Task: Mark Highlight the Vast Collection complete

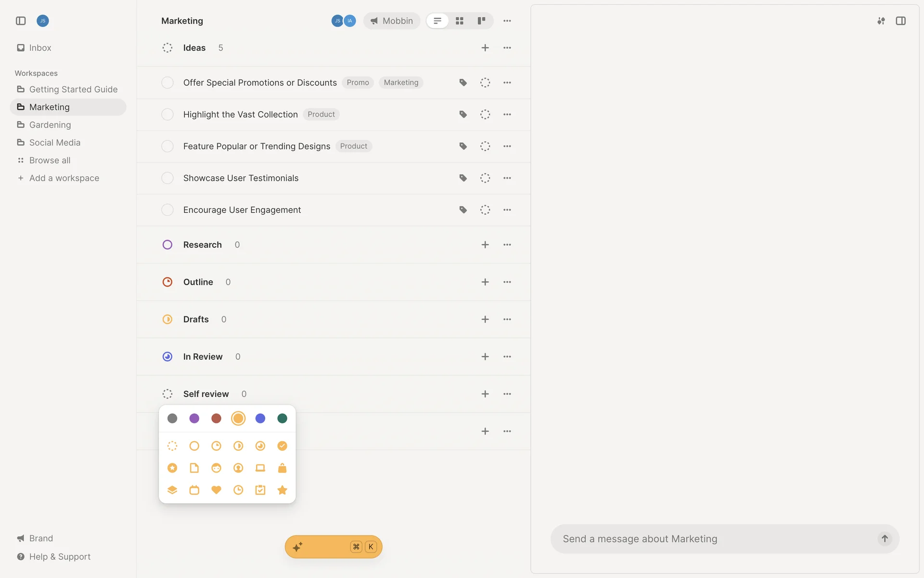Action: click(x=167, y=115)
